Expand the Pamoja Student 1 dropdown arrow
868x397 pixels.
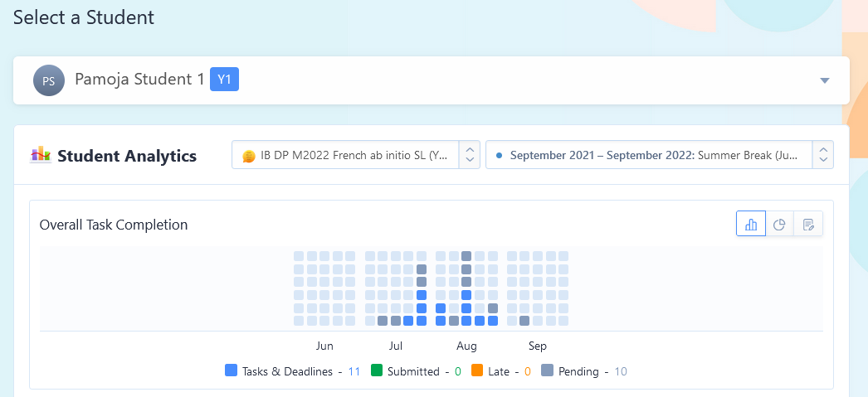(825, 80)
